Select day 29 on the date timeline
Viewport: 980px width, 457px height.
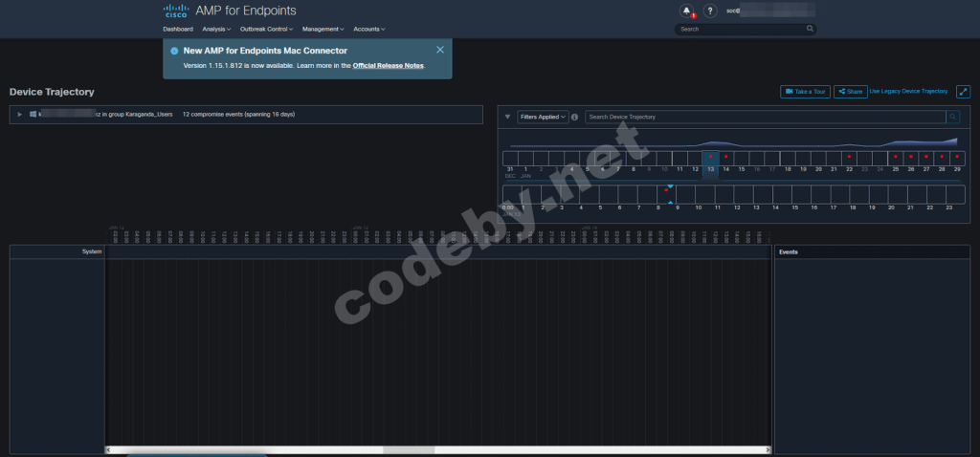click(x=957, y=158)
